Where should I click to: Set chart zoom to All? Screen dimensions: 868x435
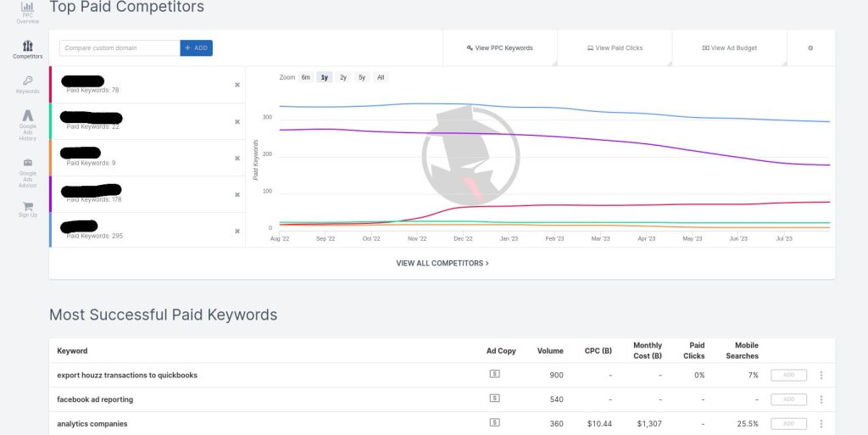[x=381, y=77]
